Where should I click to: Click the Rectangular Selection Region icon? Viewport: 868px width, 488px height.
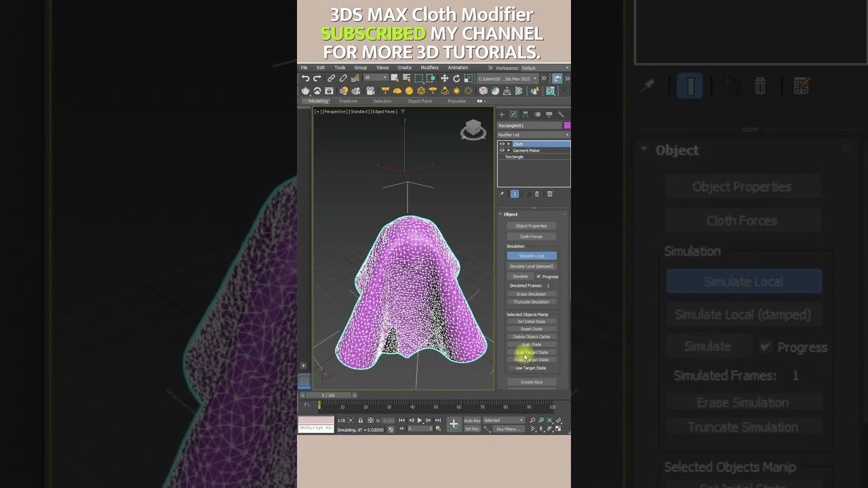click(x=419, y=79)
